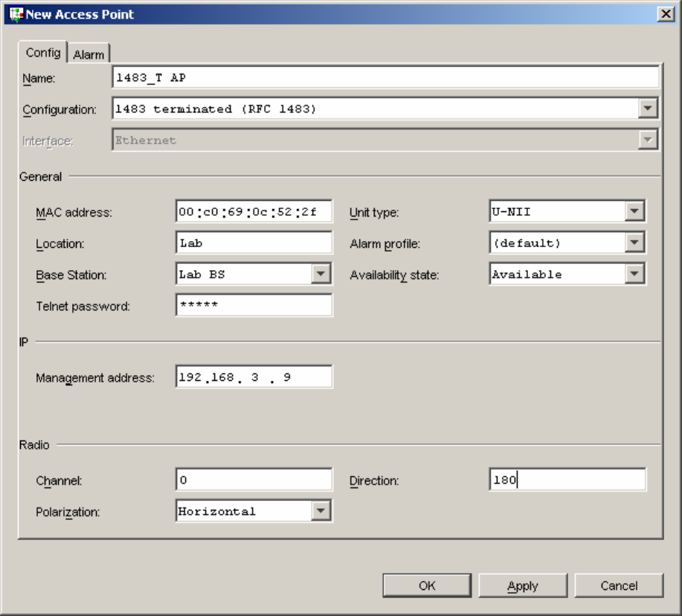Click the Apply button
Viewport: 682px width, 616px height.
click(x=524, y=585)
